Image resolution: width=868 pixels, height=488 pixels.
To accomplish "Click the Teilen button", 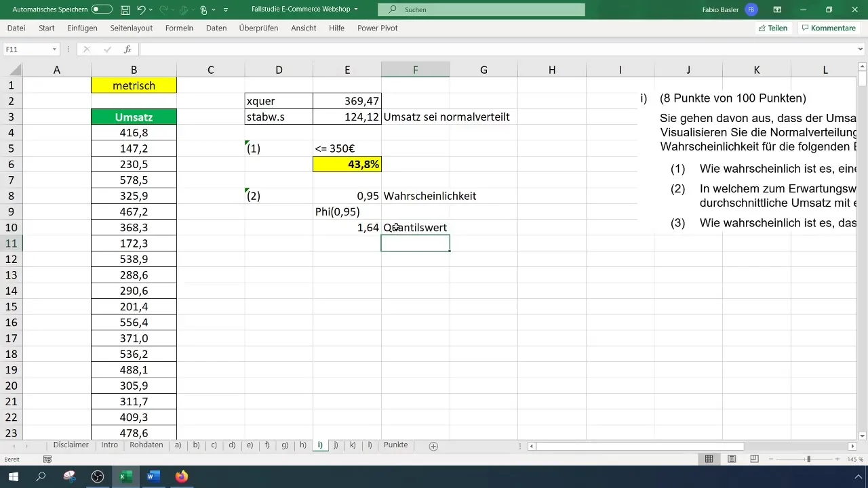I will pos(772,28).
